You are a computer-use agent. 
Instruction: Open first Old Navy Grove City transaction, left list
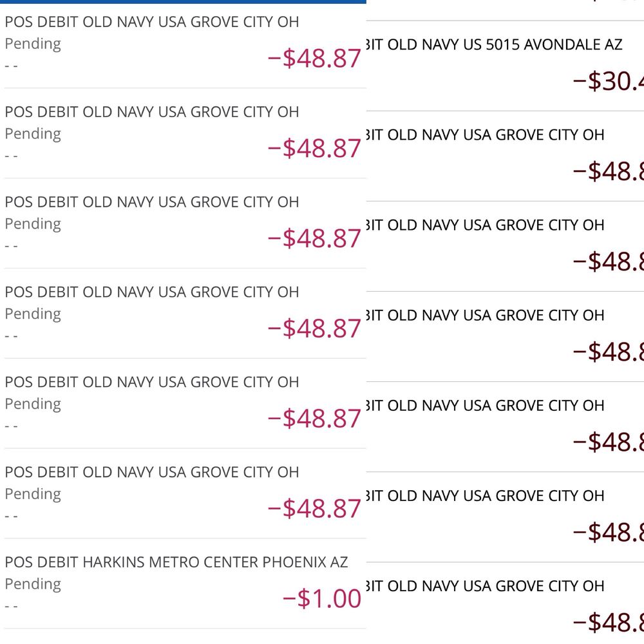(x=151, y=22)
